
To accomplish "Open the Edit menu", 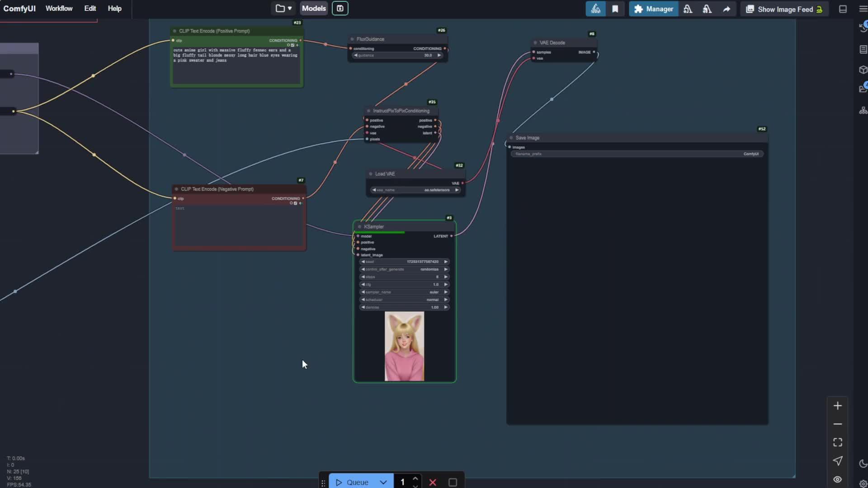I will [x=90, y=8].
